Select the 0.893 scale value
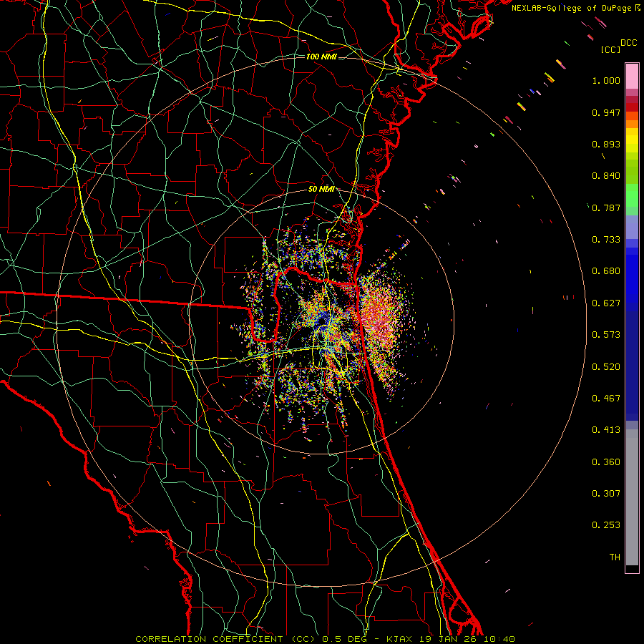Image resolution: width=644 pixels, height=644 pixels. [606, 144]
